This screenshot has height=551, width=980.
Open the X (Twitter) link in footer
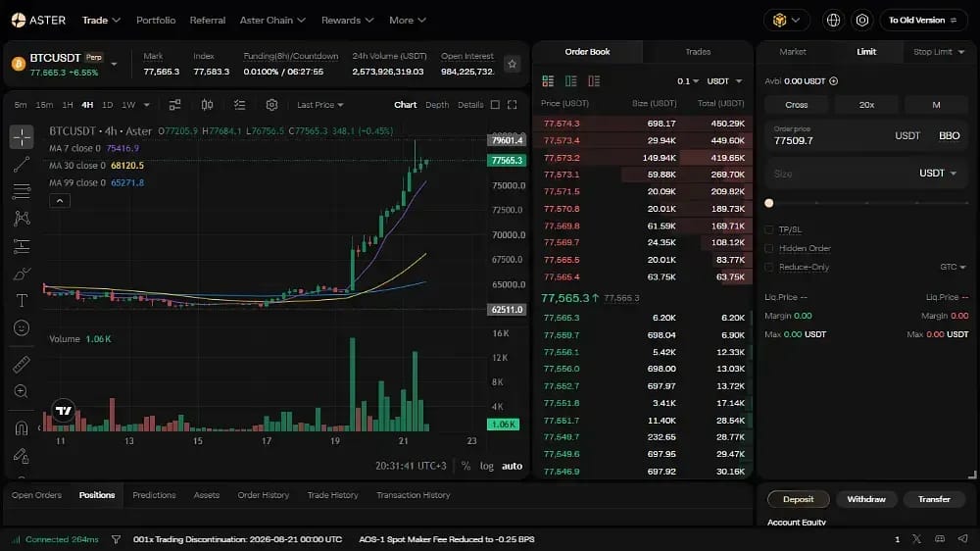916,539
